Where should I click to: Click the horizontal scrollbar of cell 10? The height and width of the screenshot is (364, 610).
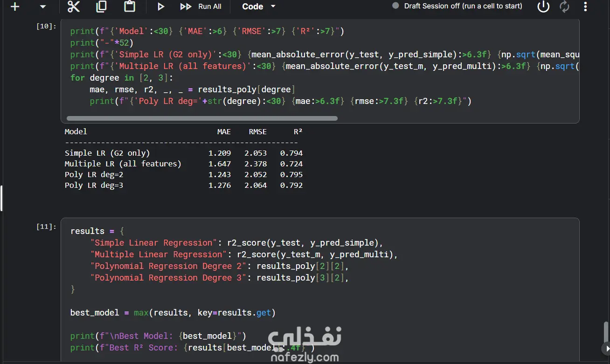click(202, 118)
